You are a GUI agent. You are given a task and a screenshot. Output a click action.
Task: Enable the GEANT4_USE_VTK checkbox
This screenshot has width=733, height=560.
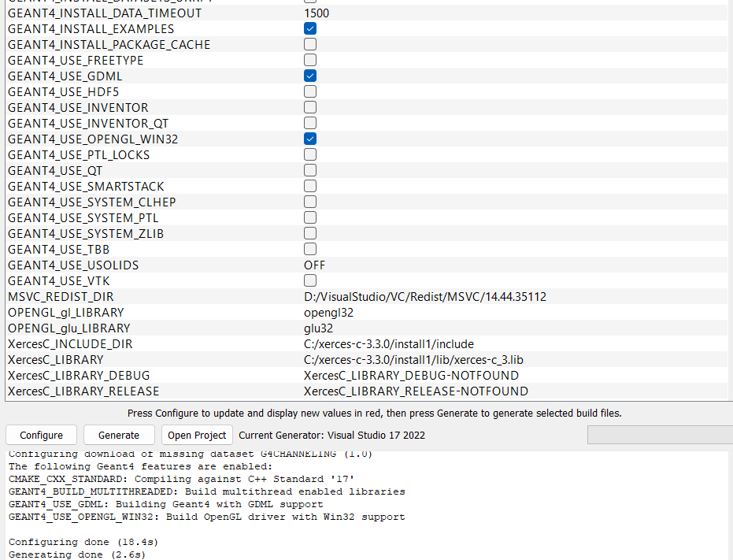[x=310, y=281]
